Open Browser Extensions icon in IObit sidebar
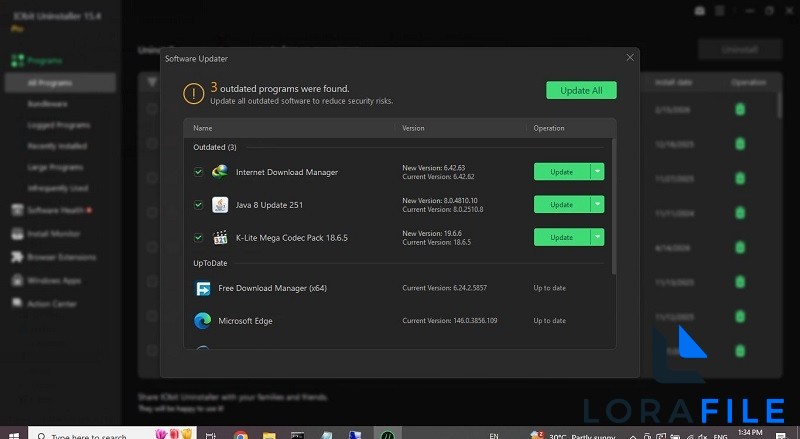Screen dimensions: 800x439 tap(17, 257)
